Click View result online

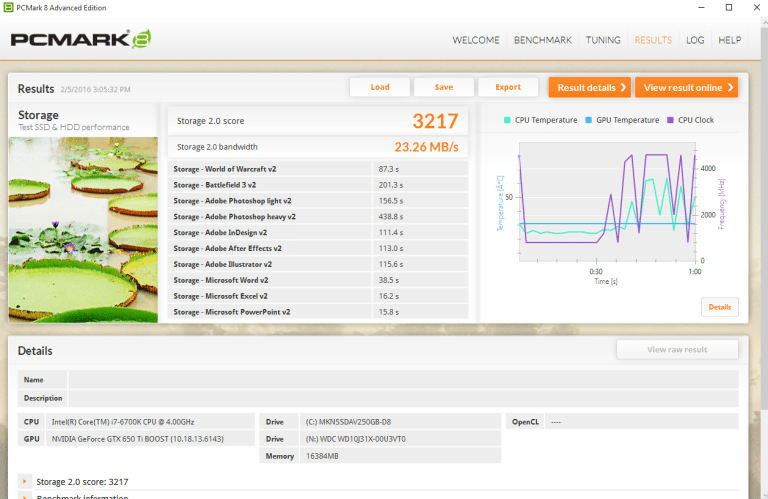click(x=686, y=88)
